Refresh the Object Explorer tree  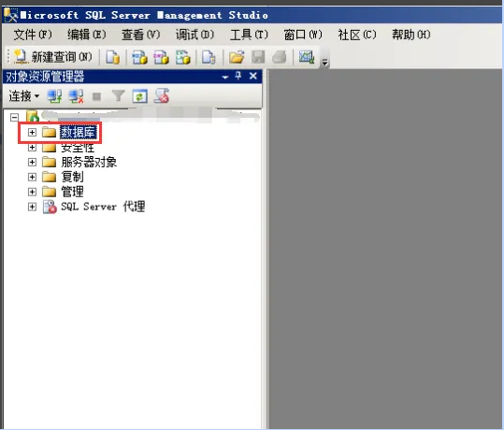pyautogui.click(x=140, y=96)
